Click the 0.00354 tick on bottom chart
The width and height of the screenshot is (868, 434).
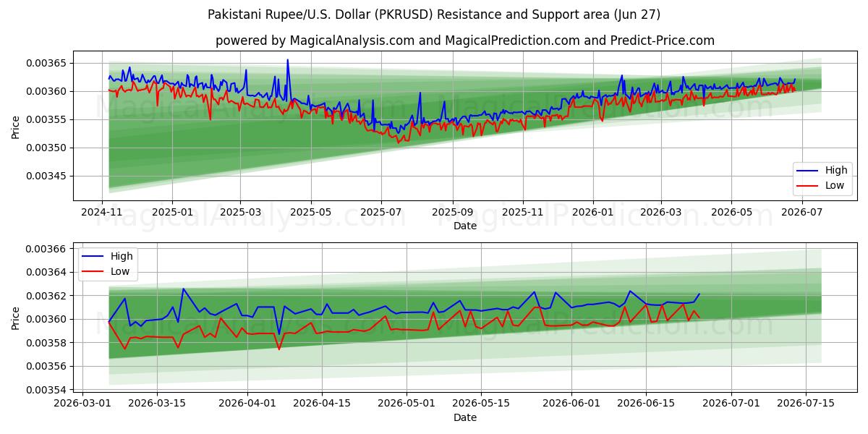(47, 391)
